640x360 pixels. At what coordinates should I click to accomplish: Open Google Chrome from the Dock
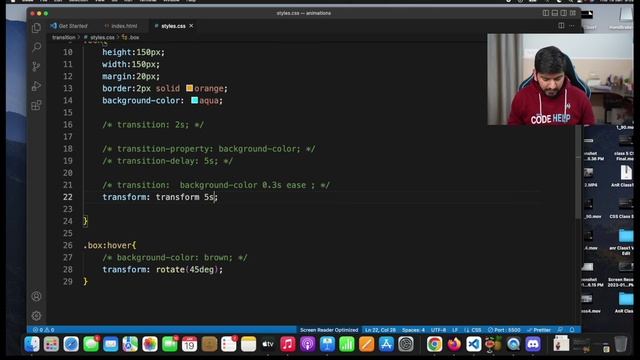point(434,344)
